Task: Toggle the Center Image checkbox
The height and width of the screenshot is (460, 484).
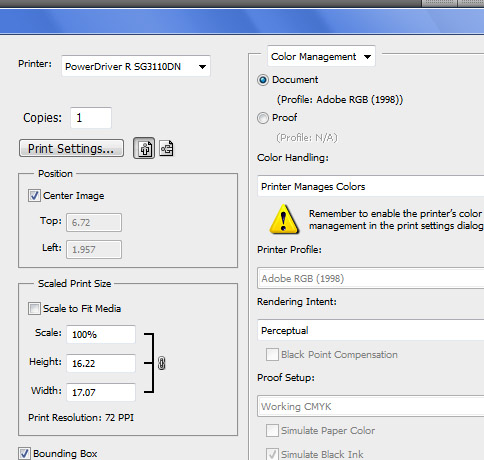Action: (34, 196)
